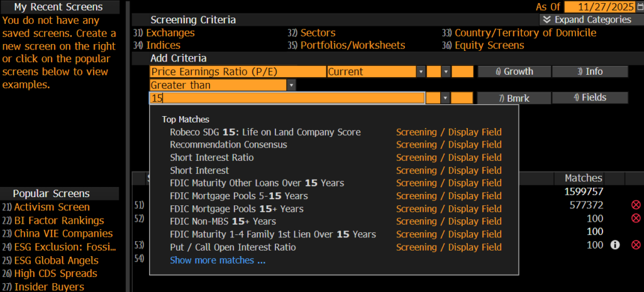Open the dropdown arrow beside the value 15 field
The image size is (644, 292).
(x=445, y=98)
